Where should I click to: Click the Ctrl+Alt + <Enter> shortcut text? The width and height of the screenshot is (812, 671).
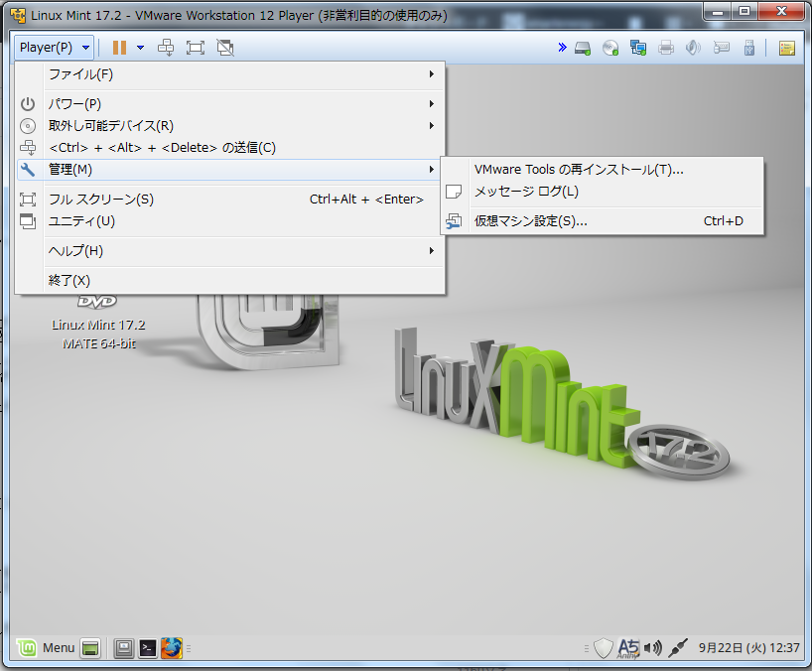[366, 200]
